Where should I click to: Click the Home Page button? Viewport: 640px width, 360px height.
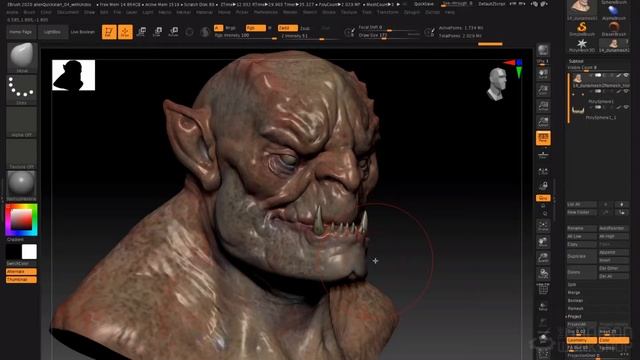[x=21, y=32]
